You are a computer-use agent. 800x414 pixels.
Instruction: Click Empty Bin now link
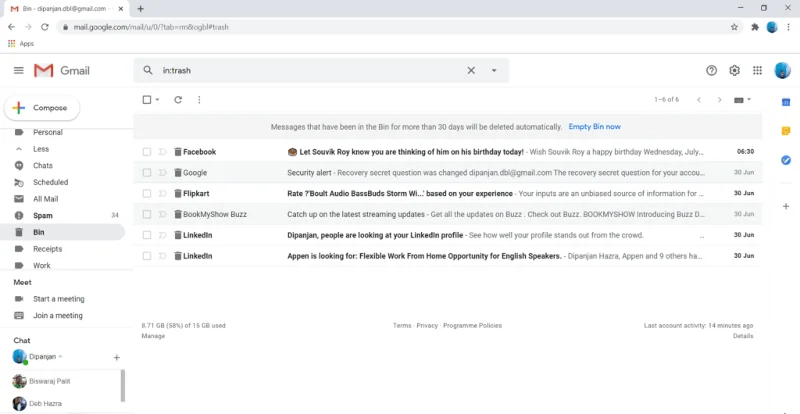594,127
